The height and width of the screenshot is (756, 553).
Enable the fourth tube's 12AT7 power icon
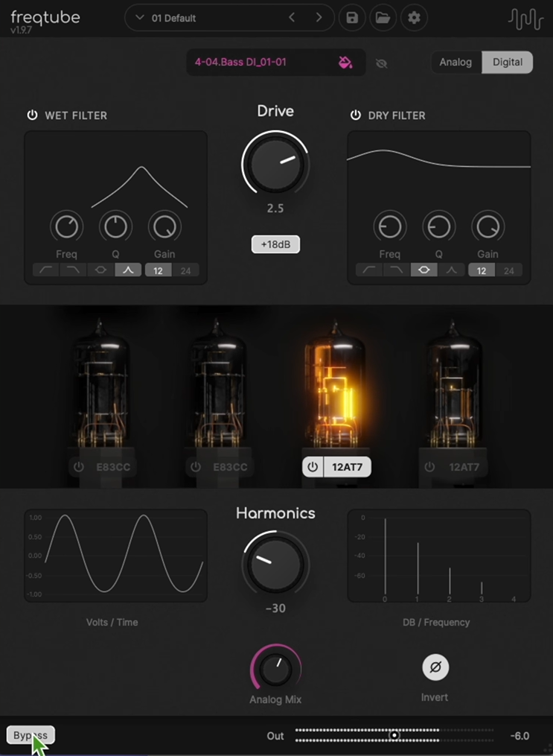(x=429, y=467)
